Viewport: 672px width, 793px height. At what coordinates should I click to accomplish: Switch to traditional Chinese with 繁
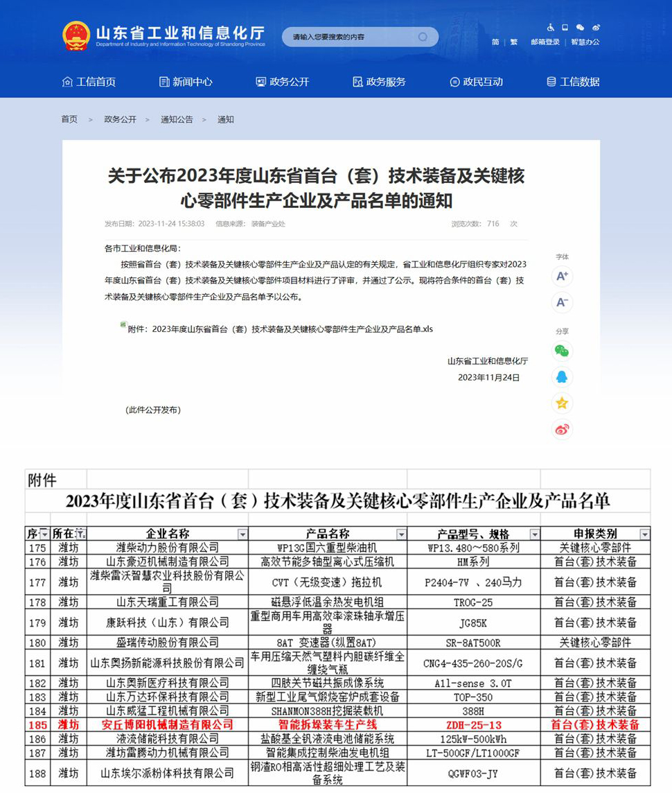click(x=513, y=42)
